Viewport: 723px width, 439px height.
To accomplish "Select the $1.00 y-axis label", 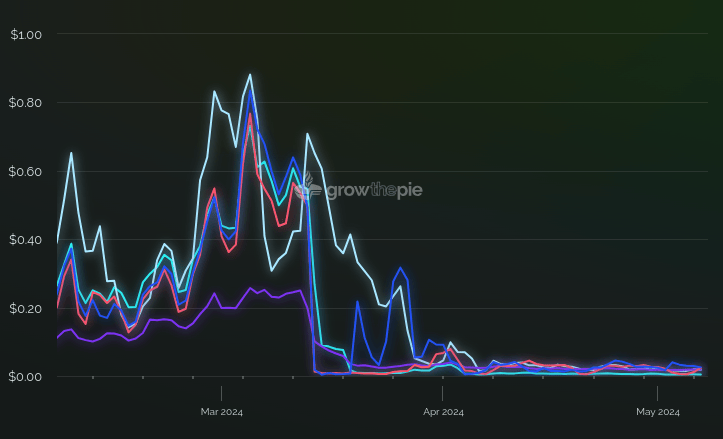I will tap(25, 35).
